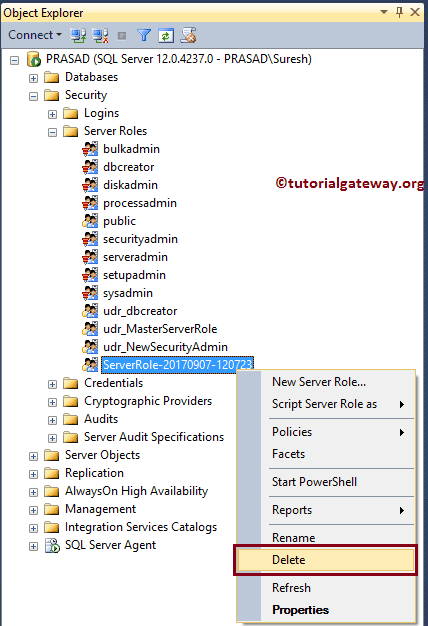Viewport: 428px width, 626px height.
Task: Click the PRASAD server icon
Action: coord(34,59)
